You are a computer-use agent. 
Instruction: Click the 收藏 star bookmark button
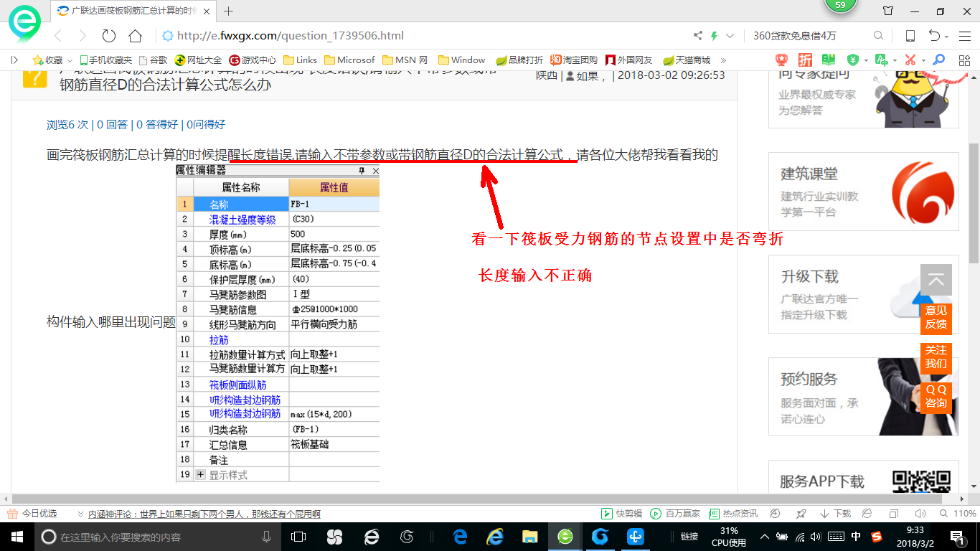click(x=47, y=60)
